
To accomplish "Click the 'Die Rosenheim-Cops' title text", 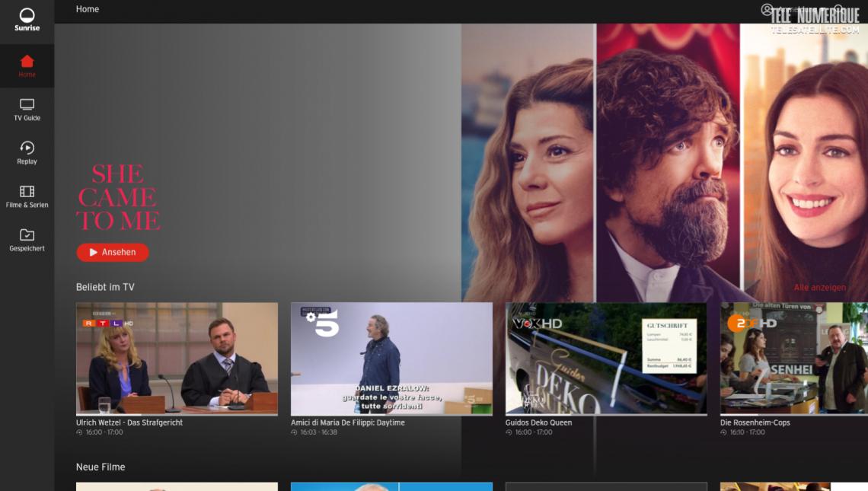I will (754, 422).
